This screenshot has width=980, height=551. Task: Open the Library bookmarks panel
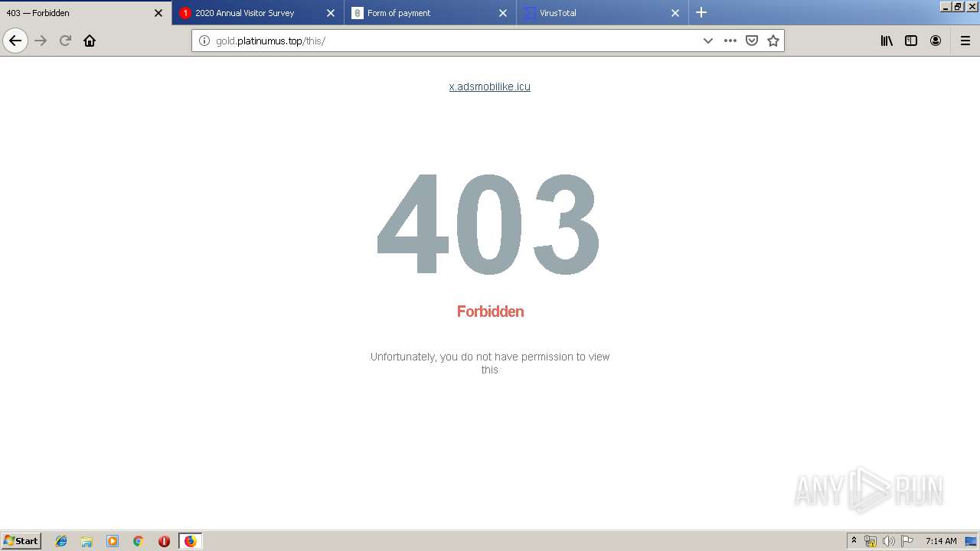tap(887, 41)
